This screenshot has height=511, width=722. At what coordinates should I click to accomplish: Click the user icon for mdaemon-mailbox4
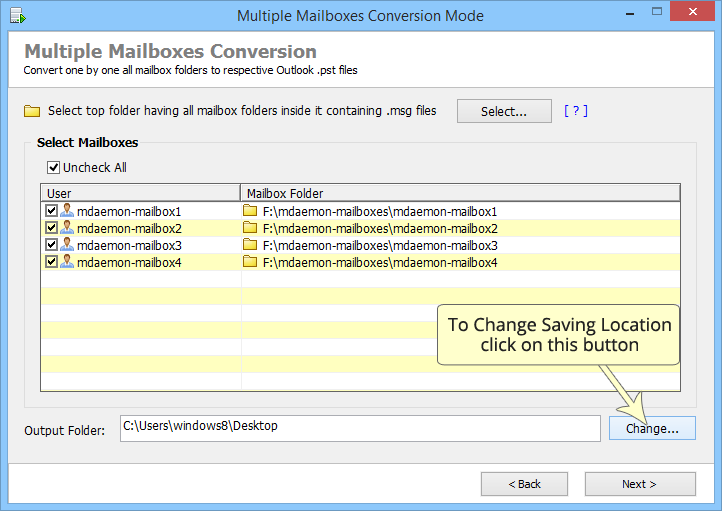coord(67,261)
